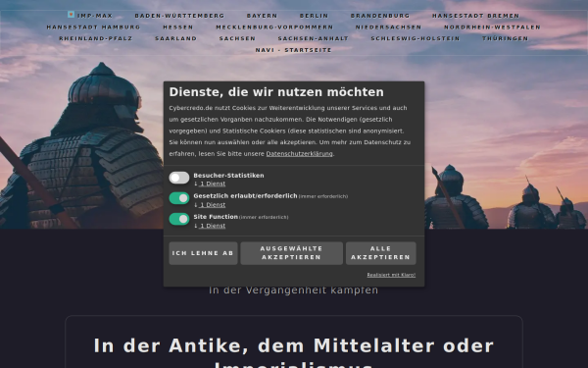Open the Berlin menu item
Screen dimensions: 588x368
315,16
